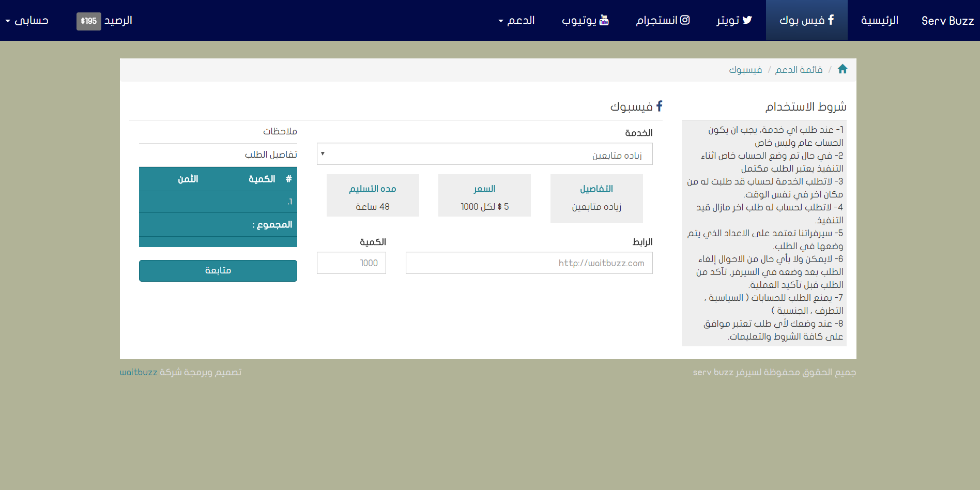The image size is (980, 490).
Task: Click the فيسبوك breadcrumb item
Action: tap(745, 70)
